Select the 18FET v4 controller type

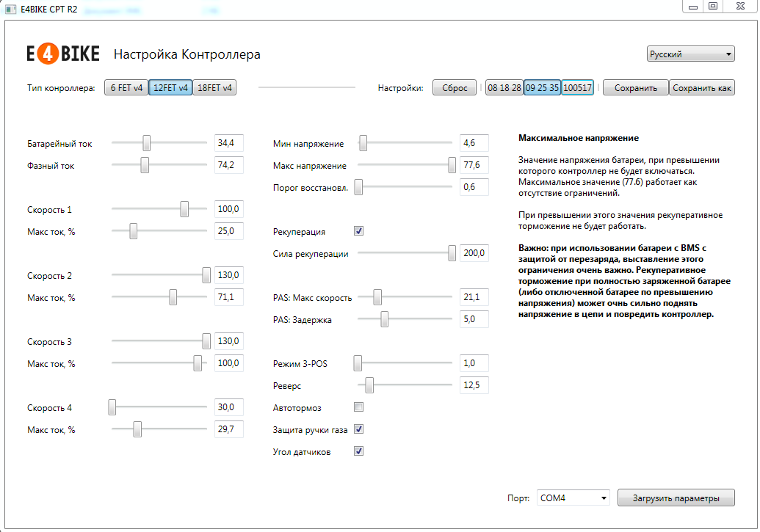(214, 88)
